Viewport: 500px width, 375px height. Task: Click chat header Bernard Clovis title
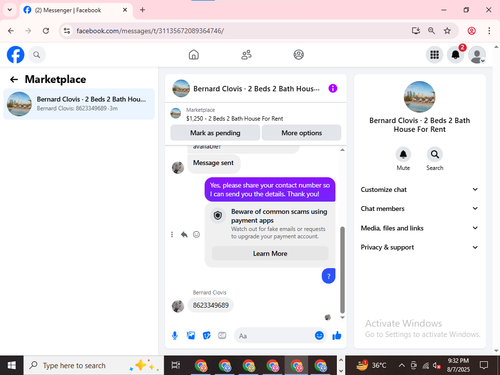point(256,89)
